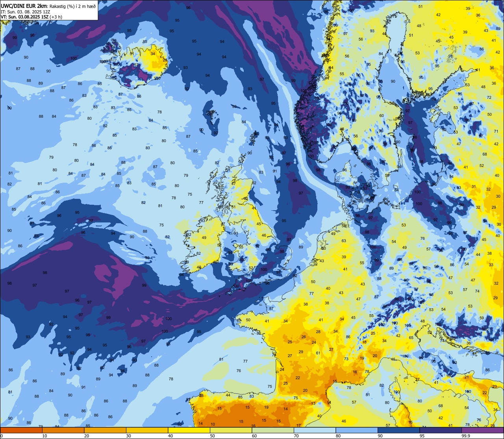Click the legend tick label 20
The width and height of the screenshot is (504, 439).
87,436
